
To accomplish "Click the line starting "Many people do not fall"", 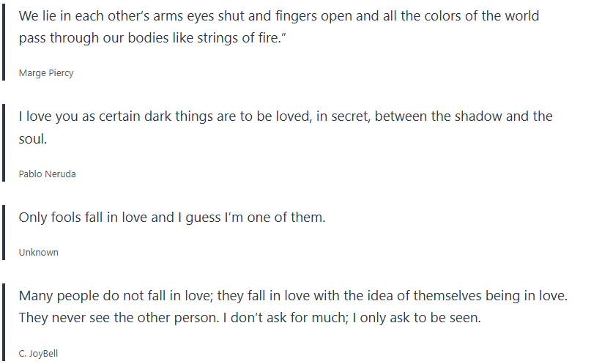I will (x=293, y=297).
